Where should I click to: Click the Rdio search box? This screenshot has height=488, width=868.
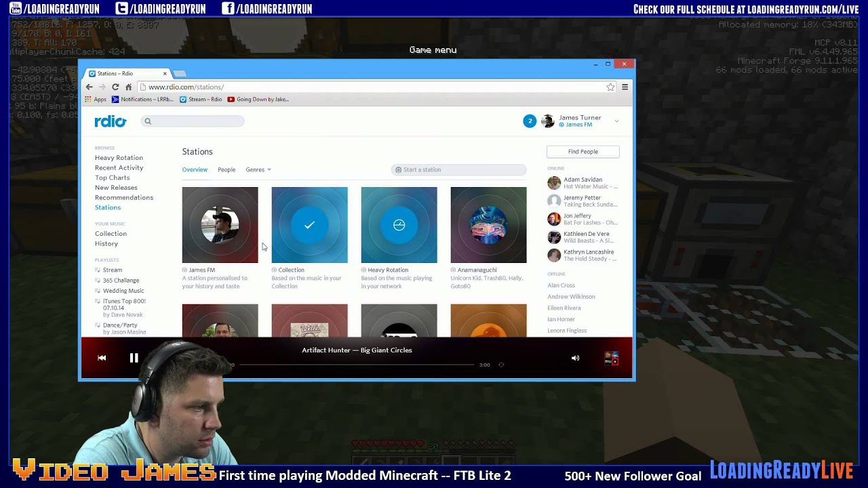pos(193,121)
